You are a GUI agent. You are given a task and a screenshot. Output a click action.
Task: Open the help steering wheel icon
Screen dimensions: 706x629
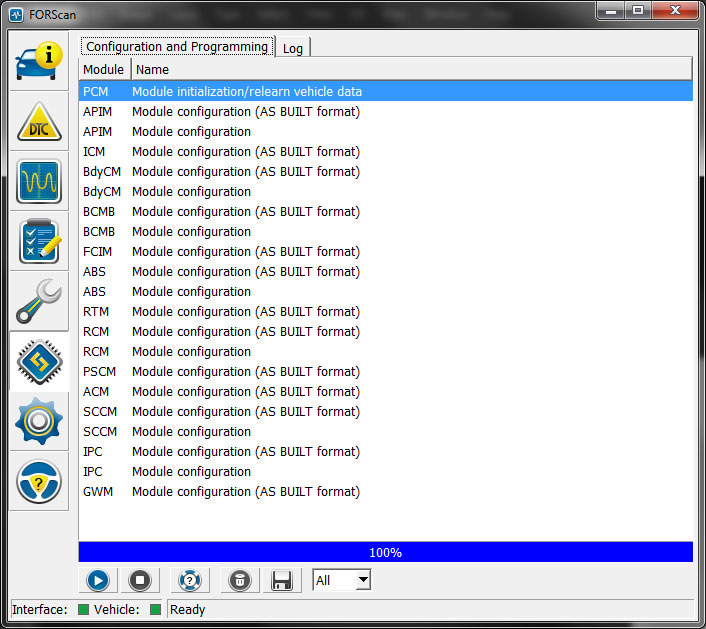(x=39, y=482)
